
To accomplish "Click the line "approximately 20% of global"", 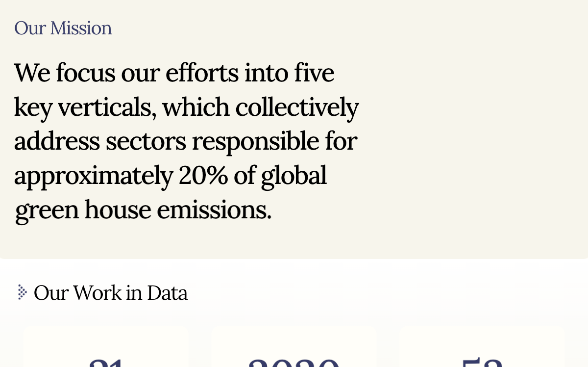I will [171, 176].
